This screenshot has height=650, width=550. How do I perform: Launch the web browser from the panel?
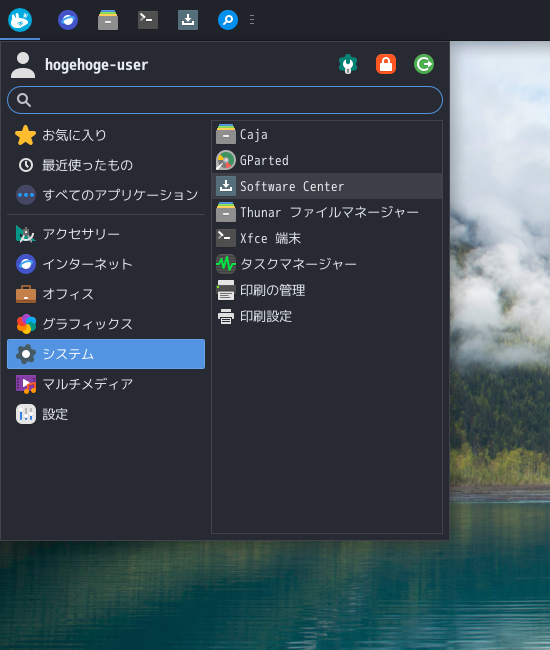tap(68, 20)
